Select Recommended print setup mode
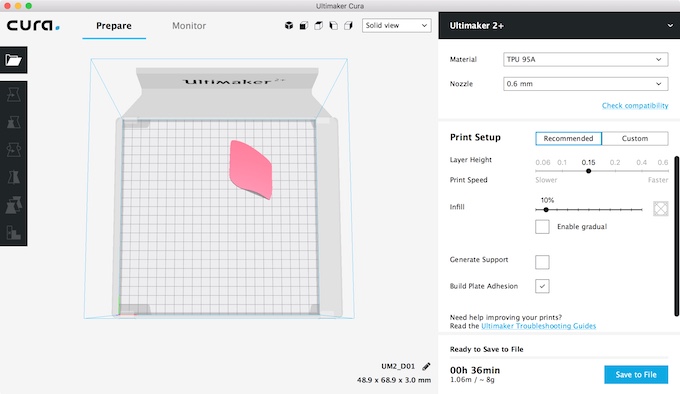680x394 pixels. (x=569, y=138)
